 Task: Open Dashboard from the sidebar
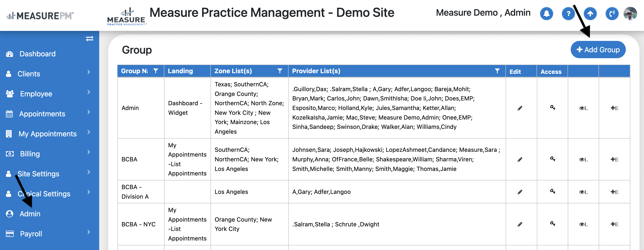37,54
